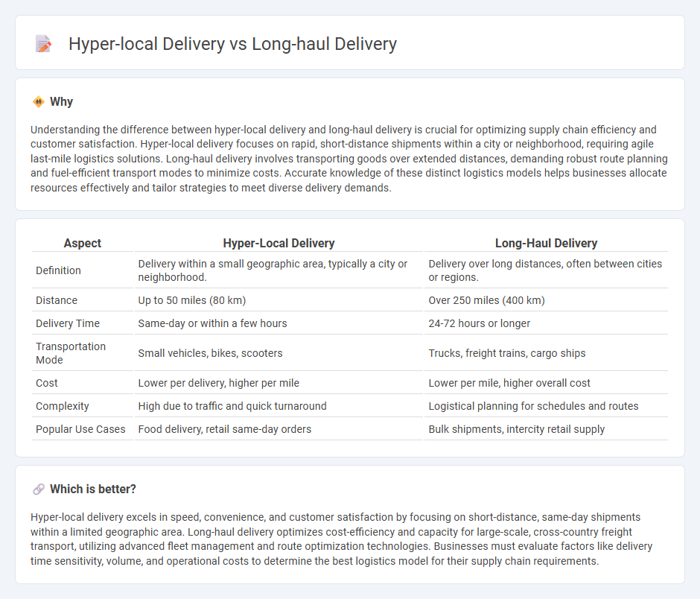Select the Distance row label
Screen dimensions: 700x599
pyautogui.click(x=57, y=300)
